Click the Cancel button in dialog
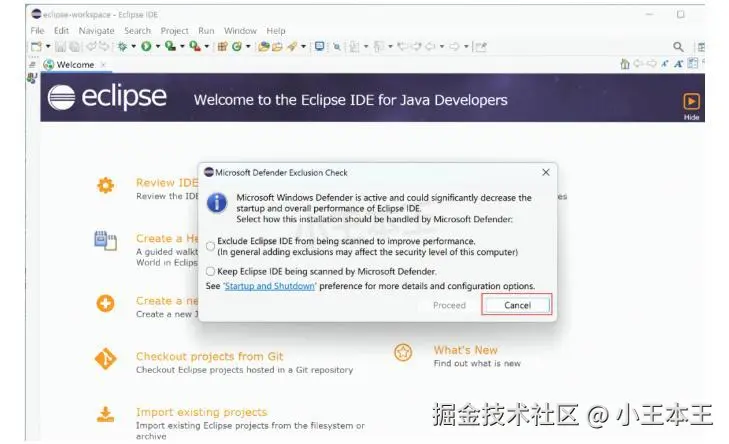Viewport: 729px width, 444px height. coord(517,305)
